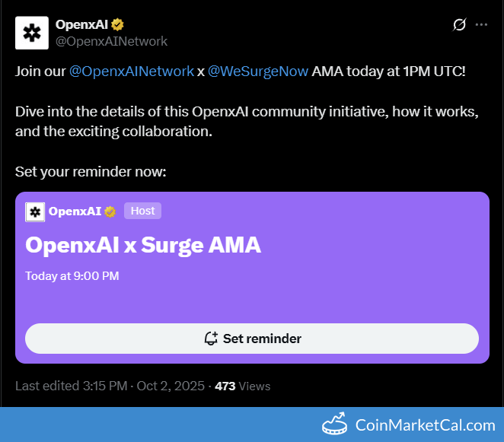Image resolution: width=504 pixels, height=442 pixels.
Task: Click the Today at 9:00 PM time
Action: (x=72, y=276)
